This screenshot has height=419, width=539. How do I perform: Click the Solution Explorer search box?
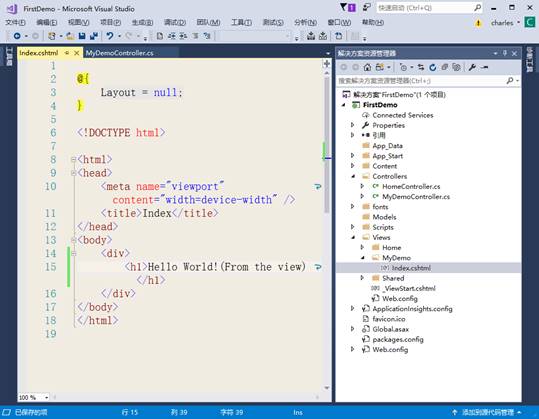[422, 81]
